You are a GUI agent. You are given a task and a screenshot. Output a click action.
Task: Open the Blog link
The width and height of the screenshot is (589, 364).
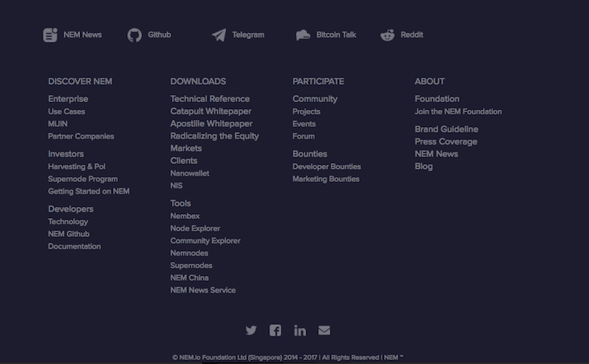click(x=424, y=166)
